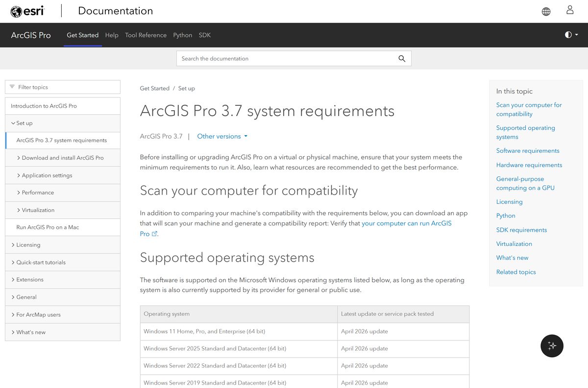Open the Get Started tab

point(82,35)
